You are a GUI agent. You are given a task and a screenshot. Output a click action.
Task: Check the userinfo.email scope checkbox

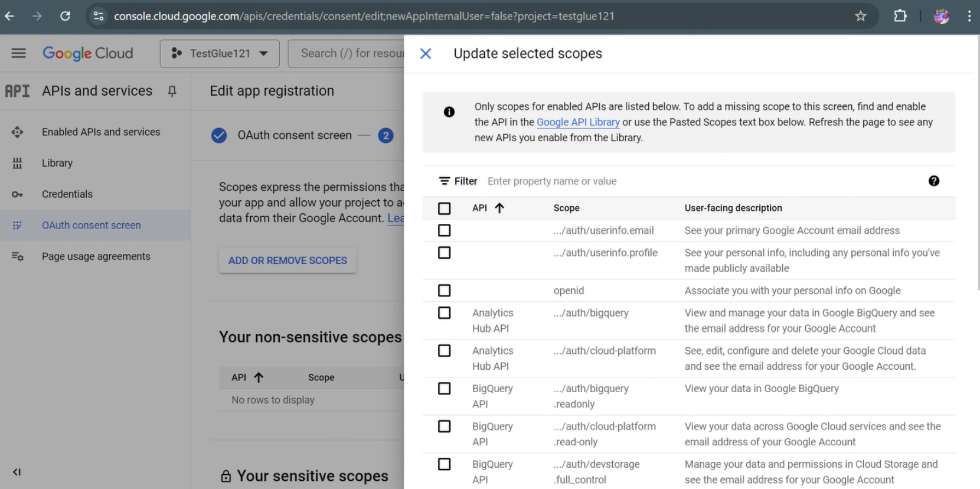pos(445,230)
